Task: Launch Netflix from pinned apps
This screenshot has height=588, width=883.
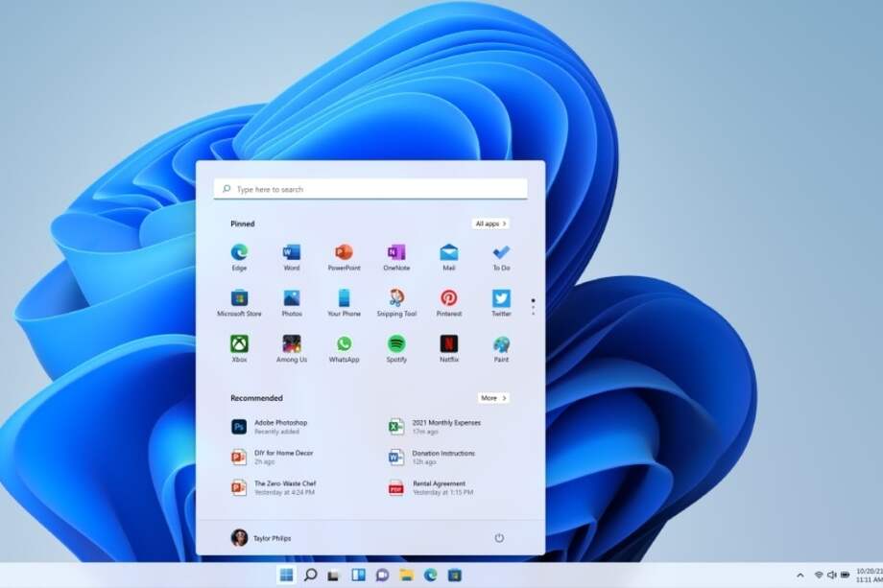Action: pyautogui.click(x=448, y=342)
